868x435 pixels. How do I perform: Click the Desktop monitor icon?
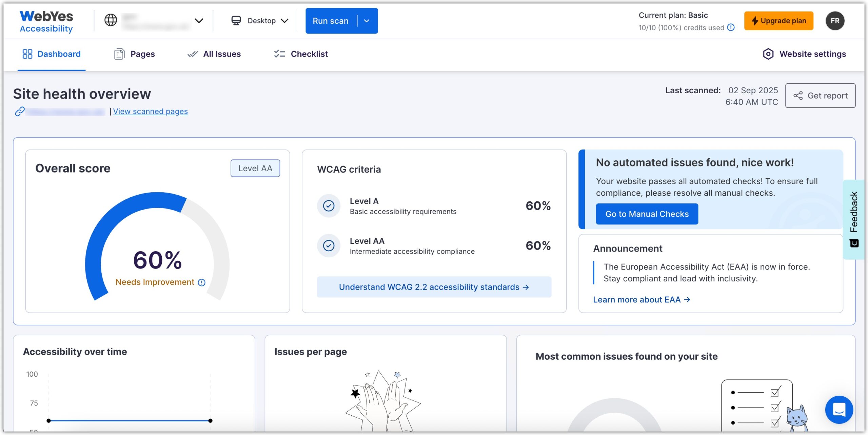(x=236, y=21)
